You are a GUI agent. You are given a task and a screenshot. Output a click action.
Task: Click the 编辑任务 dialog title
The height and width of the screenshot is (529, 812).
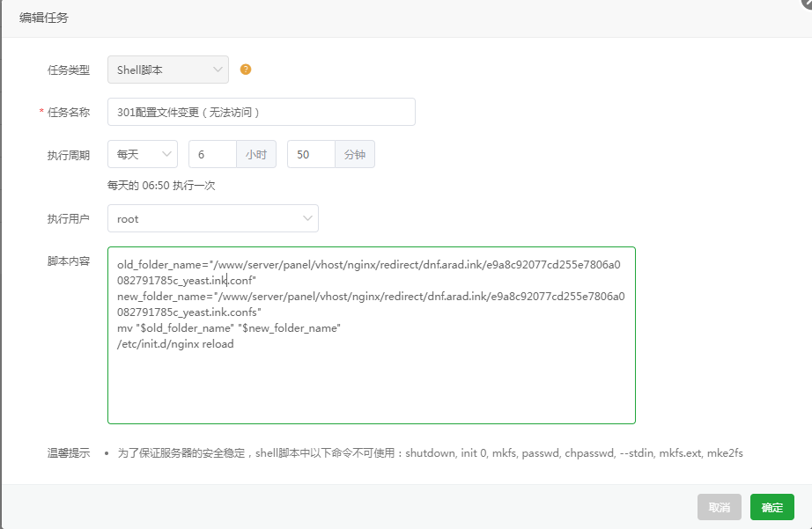(41, 18)
